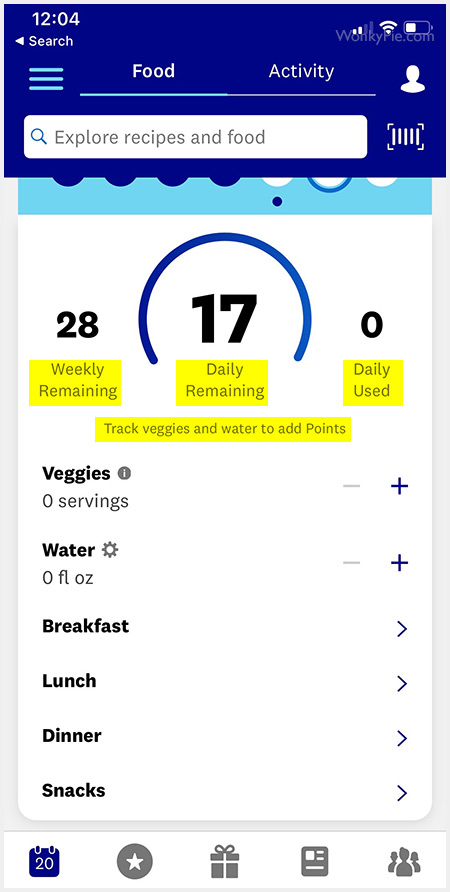Select the Food tab

[154, 71]
